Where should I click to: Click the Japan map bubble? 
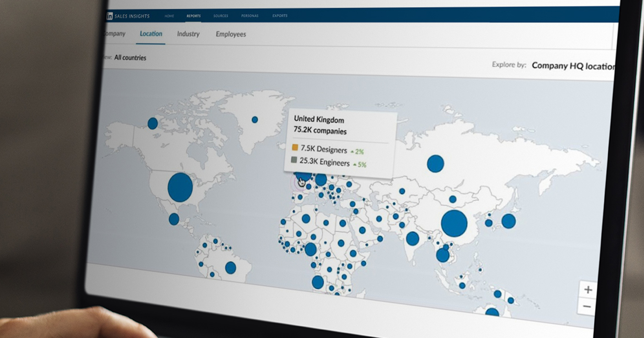coord(508,221)
